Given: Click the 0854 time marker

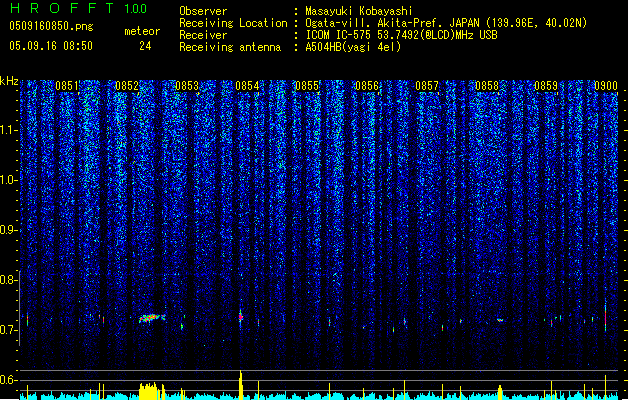Looking at the screenshot, I should pyautogui.click(x=247, y=86).
